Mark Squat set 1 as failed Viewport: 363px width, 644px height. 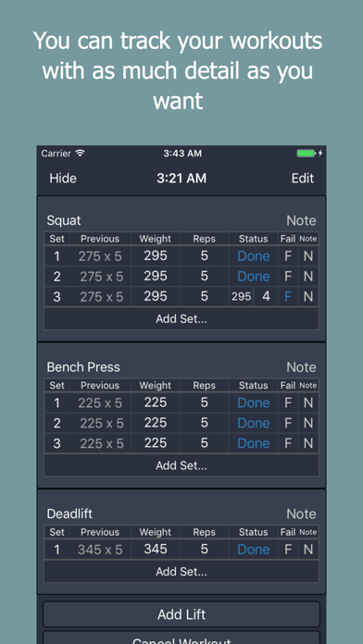tap(288, 256)
